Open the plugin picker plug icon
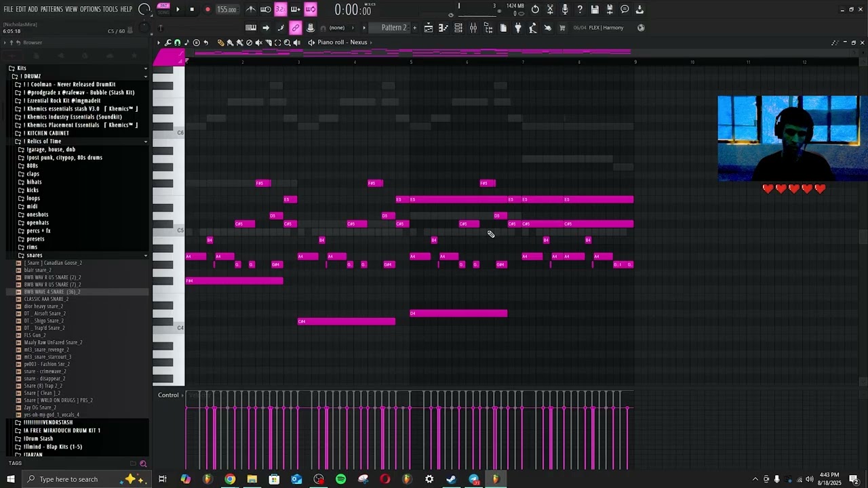 pyautogui.click(x=518, y=28)
